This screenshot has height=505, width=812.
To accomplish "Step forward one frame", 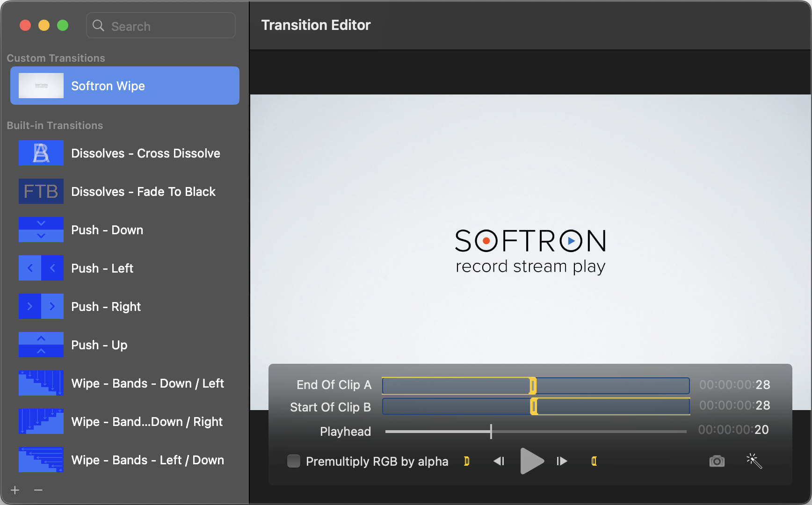I will coord(562,461).
